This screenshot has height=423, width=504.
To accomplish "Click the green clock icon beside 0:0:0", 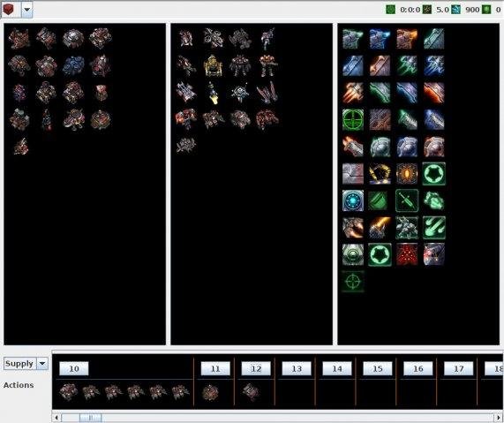I will coord(390,10).
